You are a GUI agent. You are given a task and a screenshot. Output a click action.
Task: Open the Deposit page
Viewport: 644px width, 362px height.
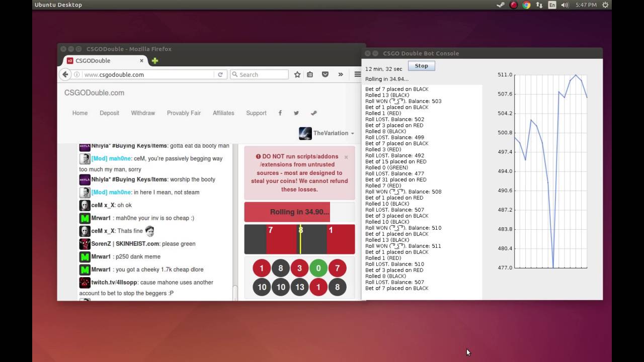pos(109,113)
